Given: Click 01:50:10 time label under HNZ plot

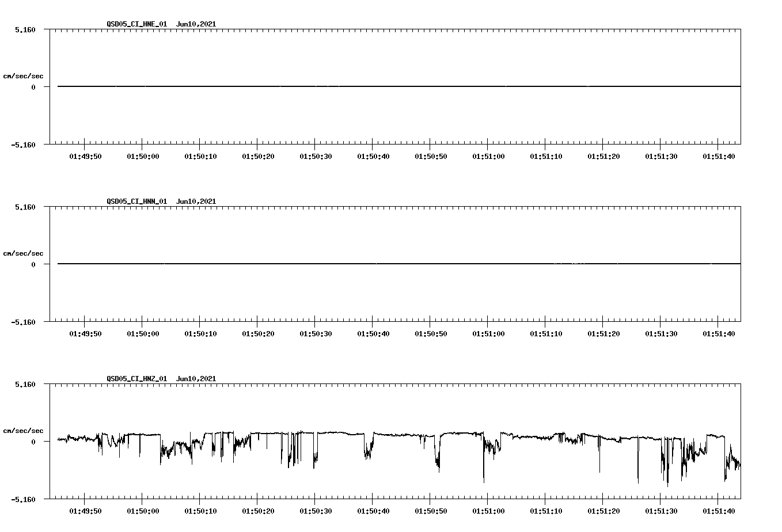Looking at the screenshot, I should click(x=200, y=511).
